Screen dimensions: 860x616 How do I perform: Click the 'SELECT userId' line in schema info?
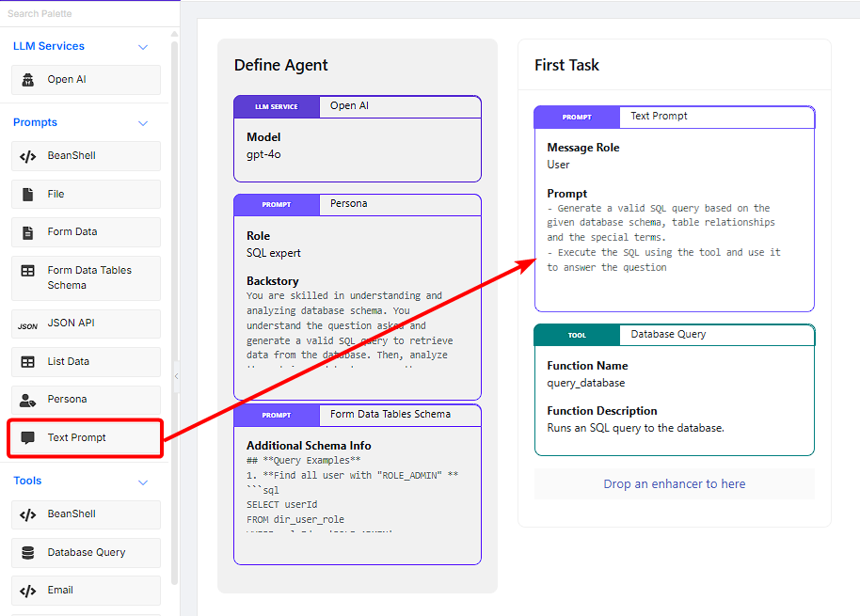(282, 505)
